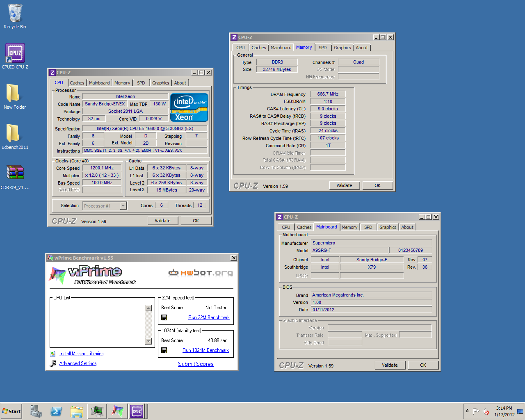
Task: Select the CPUID CPU-Z desktop shortcut
Action: pyautogui.click(x=15, y=57)
